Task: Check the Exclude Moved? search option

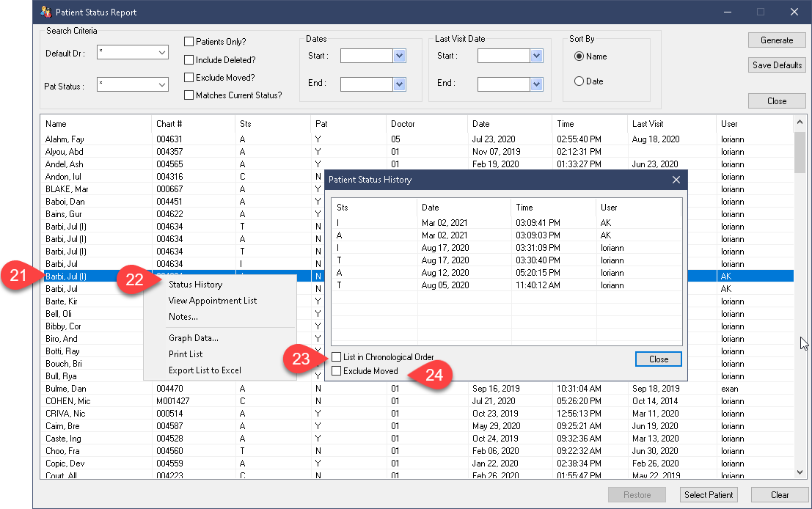Action: 189,77
